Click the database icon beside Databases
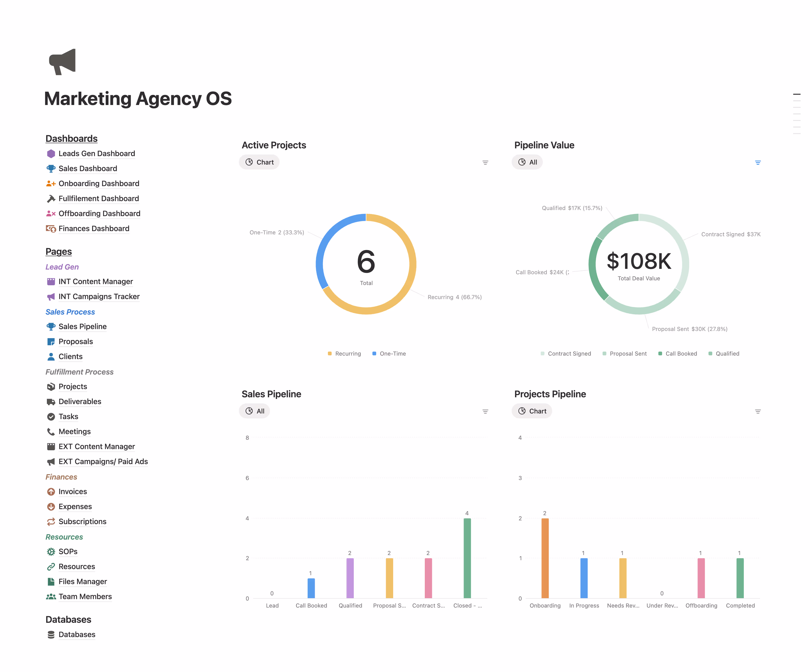The width and height of the screenshot is (810, 672). pyautogui.click(x=51, y=634)
